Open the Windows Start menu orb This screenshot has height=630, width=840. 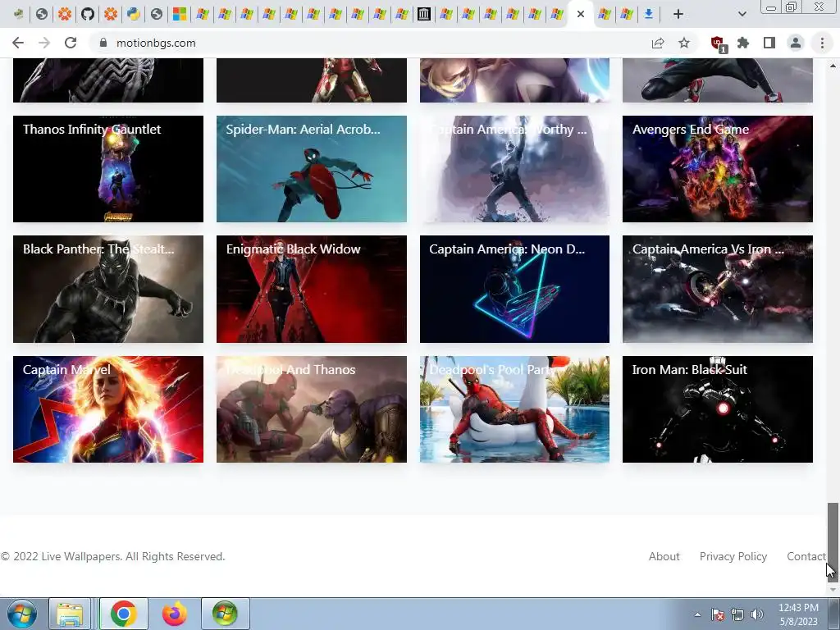(x=22, y=614)
